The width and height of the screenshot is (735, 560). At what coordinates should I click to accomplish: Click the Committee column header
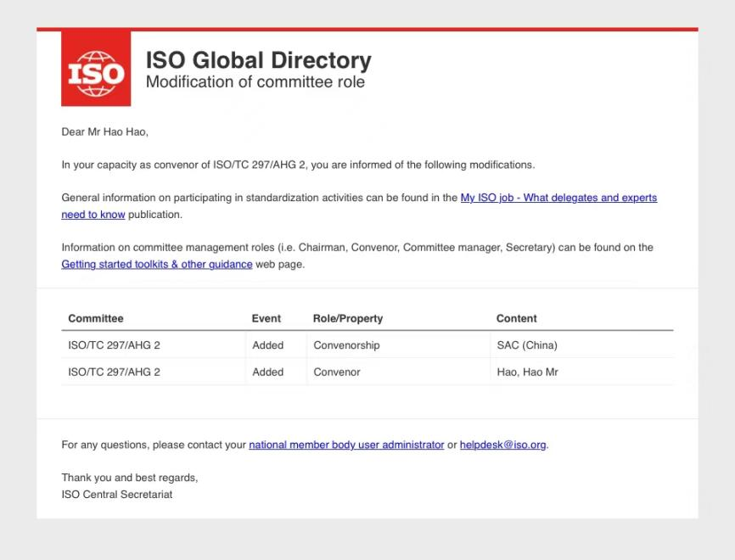tap(96, 318)
